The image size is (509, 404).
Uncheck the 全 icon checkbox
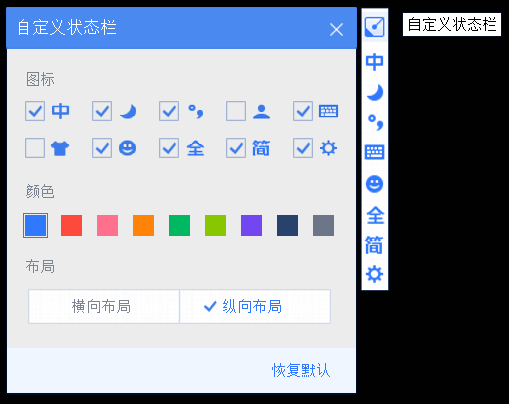coord(169,148)
